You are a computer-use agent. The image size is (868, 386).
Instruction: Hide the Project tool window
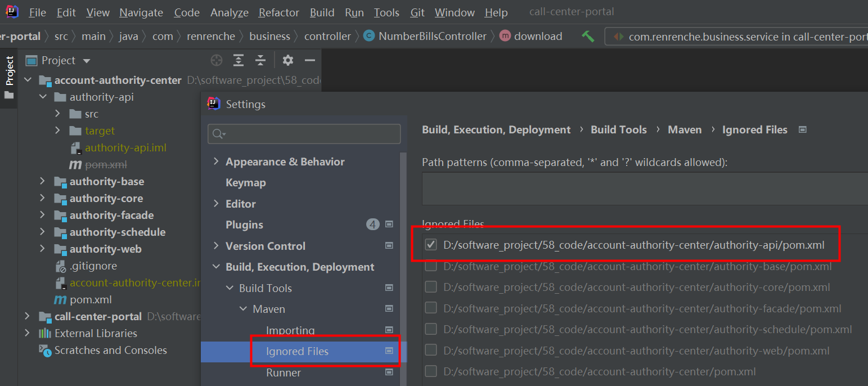pyautogui.click(x=309, y=60)
